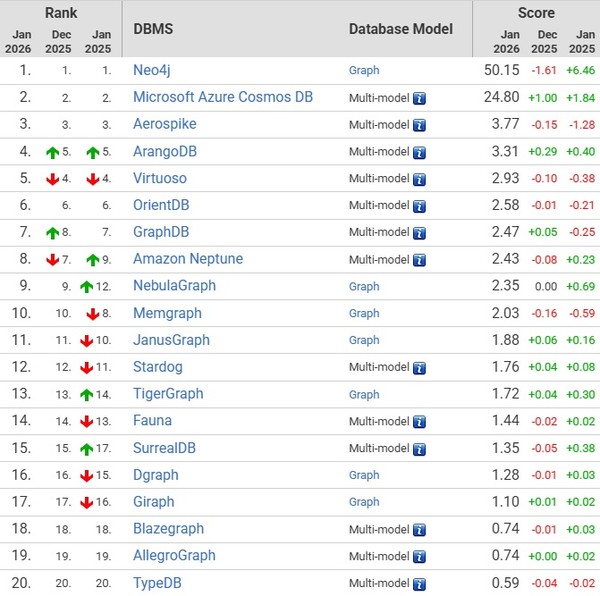The image size is (600, 596).
Task: Open the ArangoDB link
Action: [165, 151]
